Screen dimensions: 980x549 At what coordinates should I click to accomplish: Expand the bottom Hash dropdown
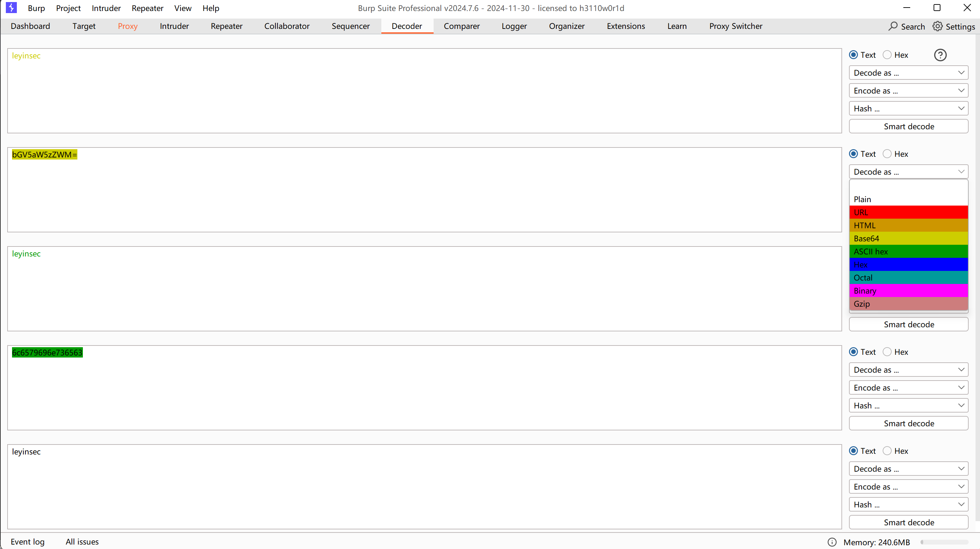coord(908,505)
